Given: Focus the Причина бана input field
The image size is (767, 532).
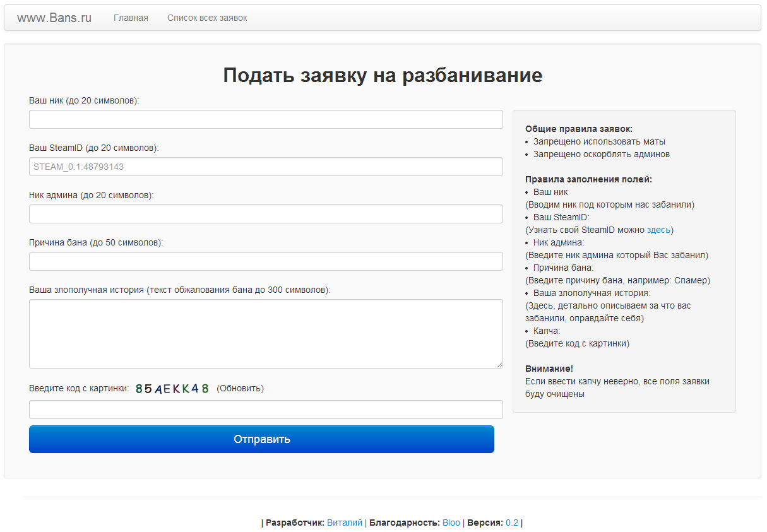Looking at the screenshot, I should click(x=266, y=261).
